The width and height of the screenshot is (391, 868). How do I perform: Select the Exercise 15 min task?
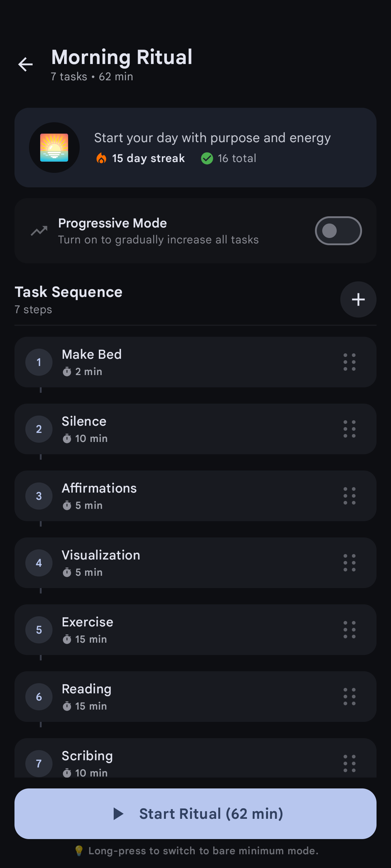(181, 630)
